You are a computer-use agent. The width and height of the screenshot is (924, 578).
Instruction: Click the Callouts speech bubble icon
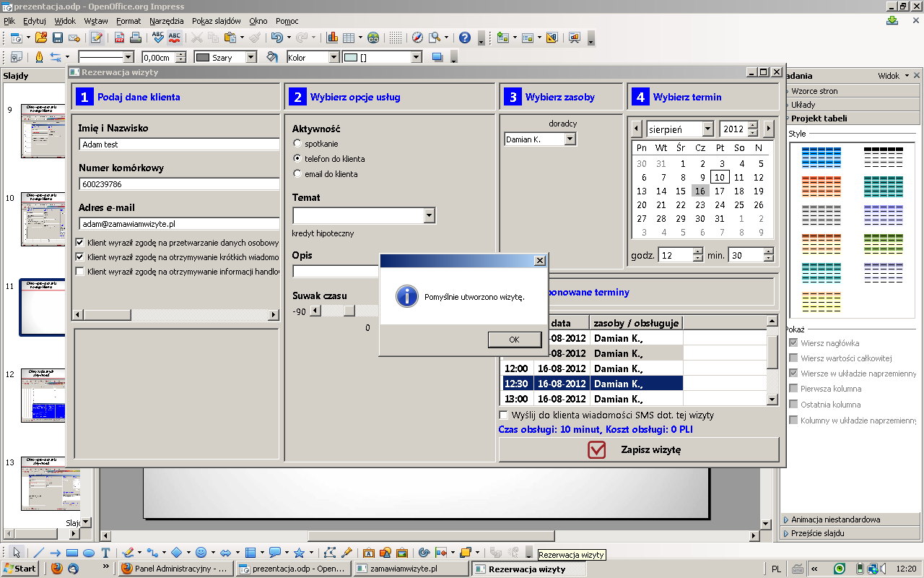click(274, 553)
